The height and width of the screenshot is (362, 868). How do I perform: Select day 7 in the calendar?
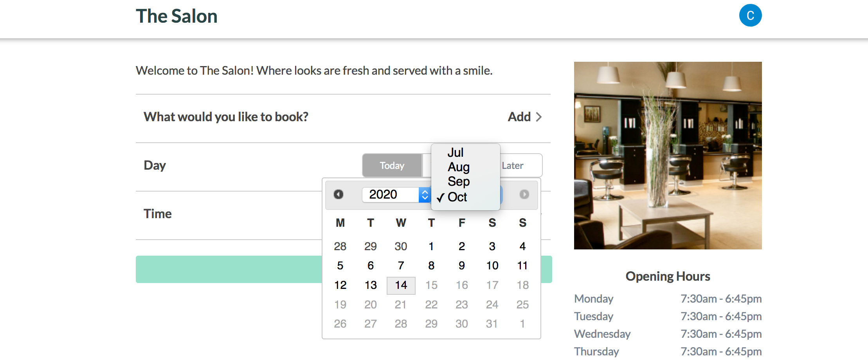coord(401,266)
